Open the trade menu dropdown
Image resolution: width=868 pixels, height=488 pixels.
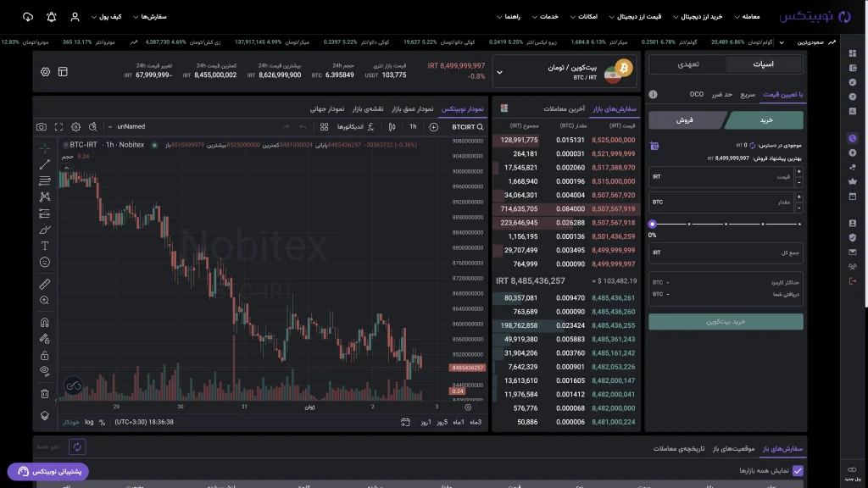[748, 17]
